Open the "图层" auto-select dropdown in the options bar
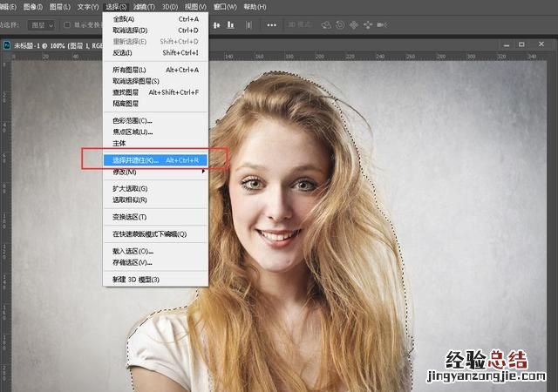This screenshot has width=558, height=392. pos(40,25)
